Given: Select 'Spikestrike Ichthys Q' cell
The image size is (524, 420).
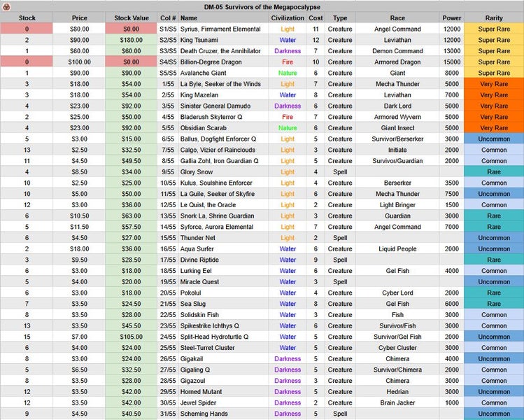Looking at the screenshot, I should click(x=224, y=326).
